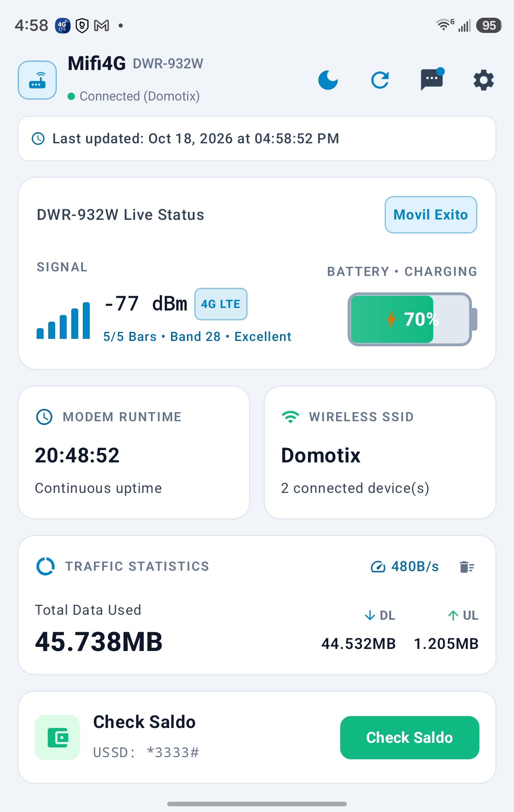Tap the signal strength bars icon
Screen dimensions: 514x812
click(63, 321)
